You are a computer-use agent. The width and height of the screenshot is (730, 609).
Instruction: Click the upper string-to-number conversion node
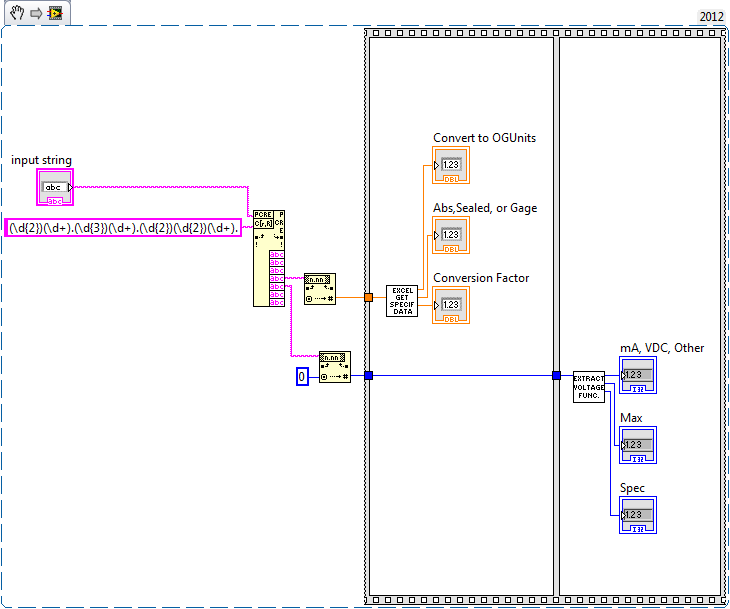319,288
